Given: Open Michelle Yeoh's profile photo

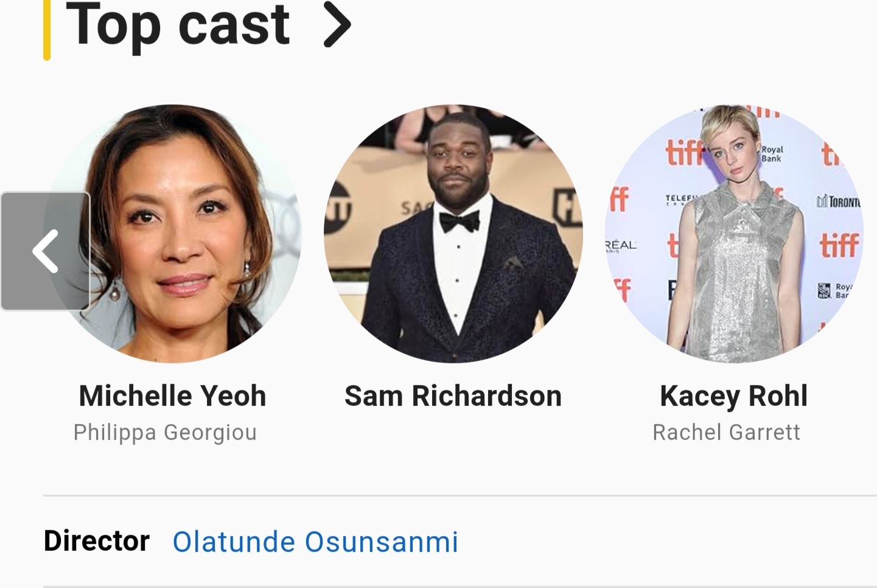Looking at the screenshot, I should point(173,234).
